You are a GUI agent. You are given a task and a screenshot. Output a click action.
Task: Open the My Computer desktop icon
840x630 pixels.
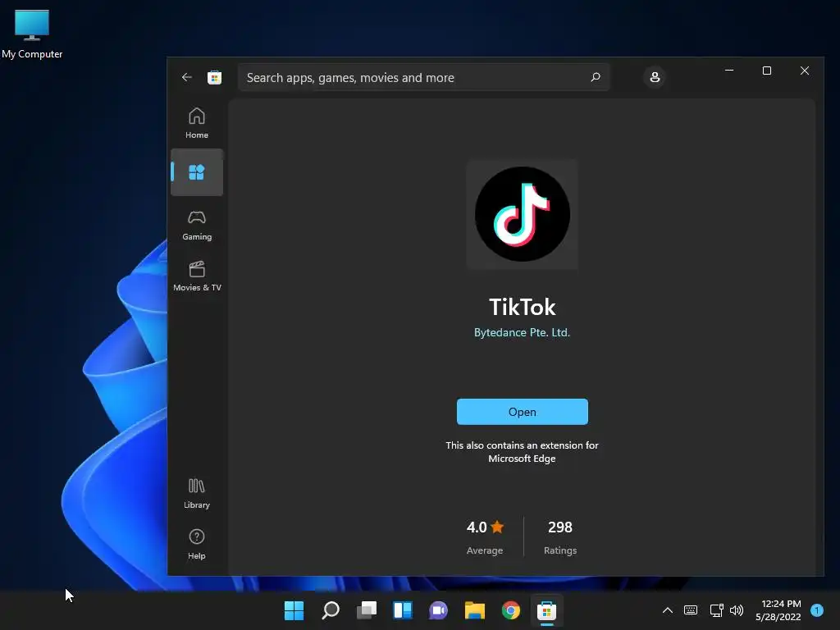click(32, 34)
